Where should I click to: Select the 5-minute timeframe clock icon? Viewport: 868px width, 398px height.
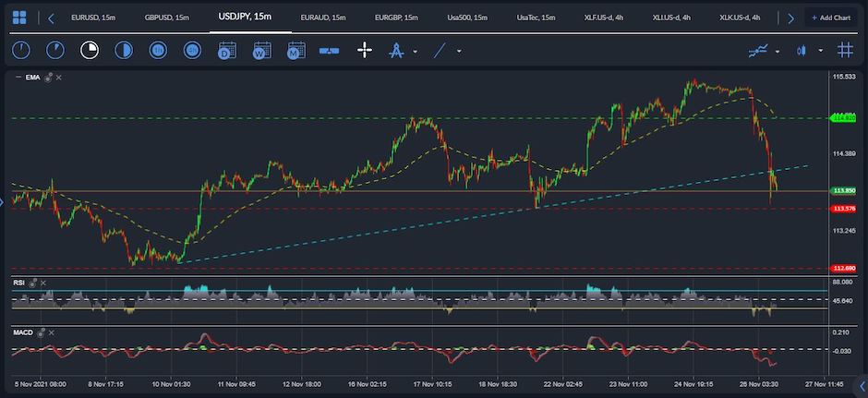55,51
